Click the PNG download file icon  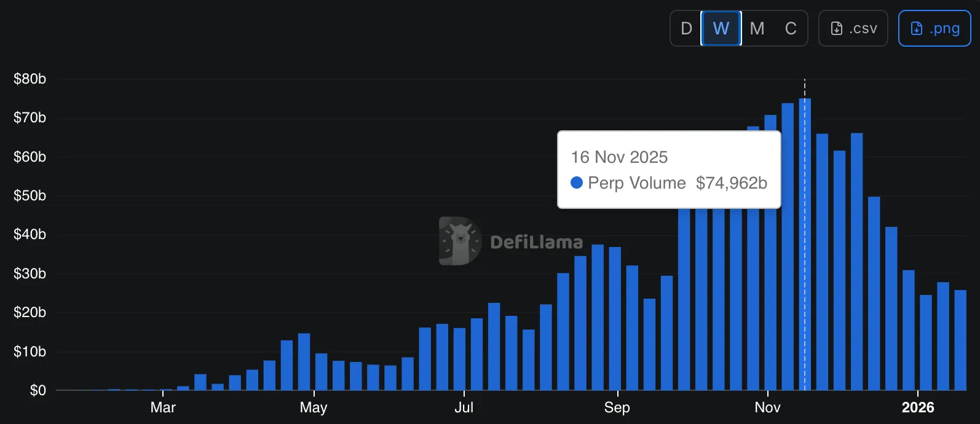(x=916, y=28)
